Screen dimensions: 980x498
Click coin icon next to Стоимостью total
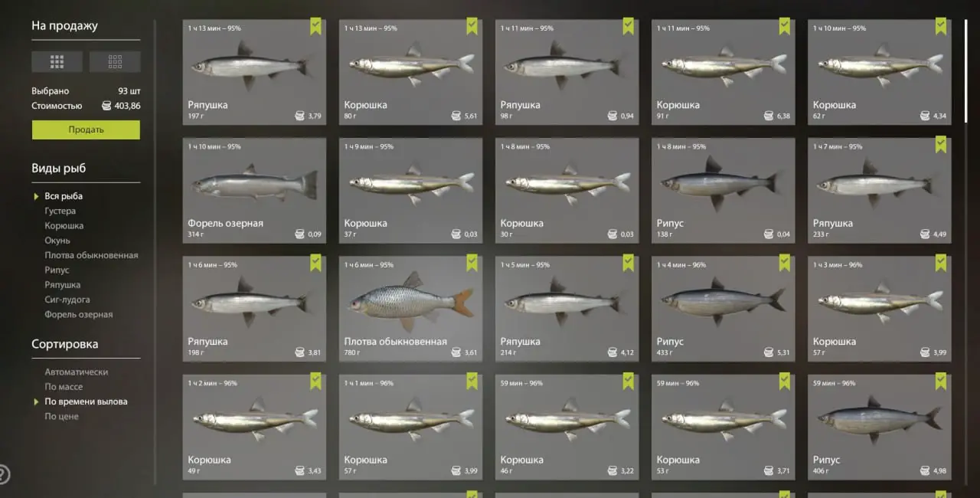[106, 106]
